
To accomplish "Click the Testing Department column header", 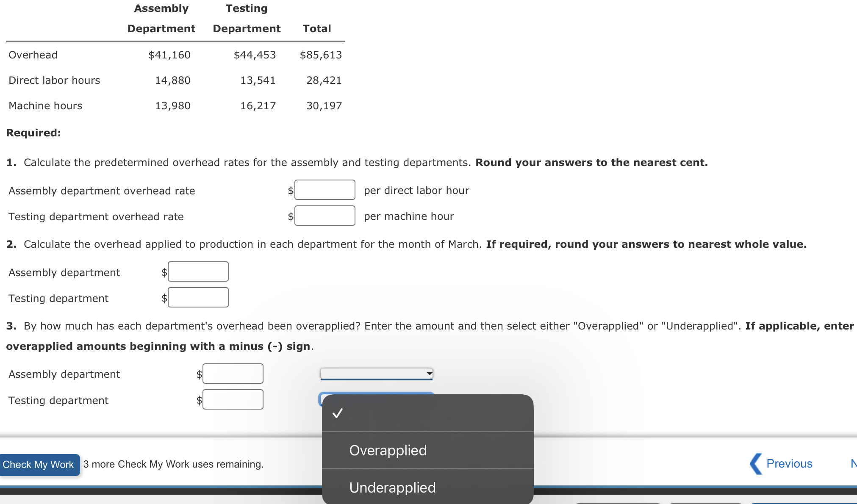I will point(247,19).
